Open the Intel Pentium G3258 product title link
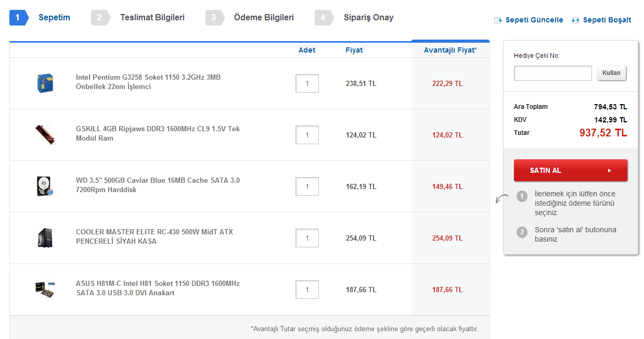Viewport: 644px width, 339px height. (148, 82)
